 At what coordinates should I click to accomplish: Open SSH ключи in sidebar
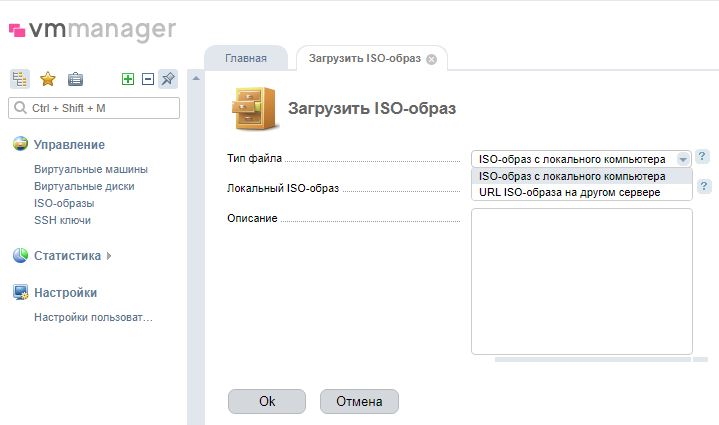coord(62,220)
